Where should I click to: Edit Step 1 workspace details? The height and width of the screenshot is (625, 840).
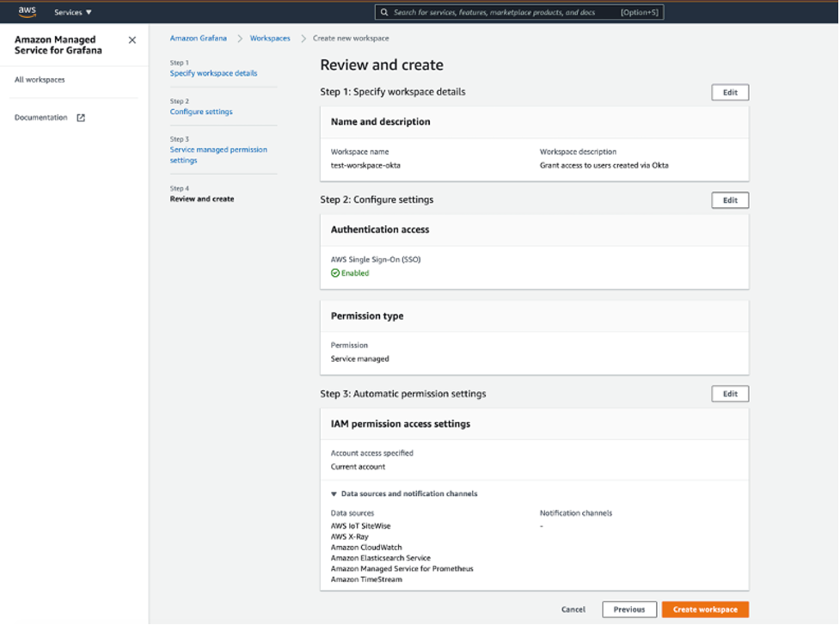[x=729, y=92]
